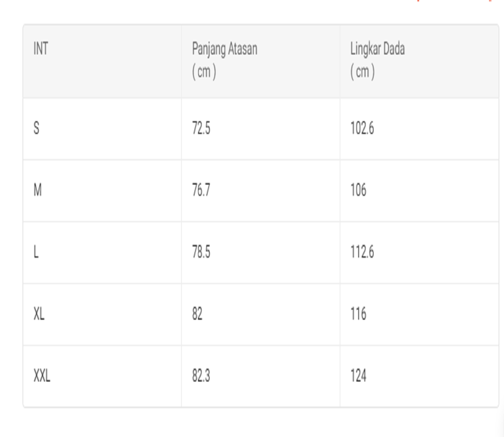Select the L size cell
504x437 pixels.
click(36, 252)
